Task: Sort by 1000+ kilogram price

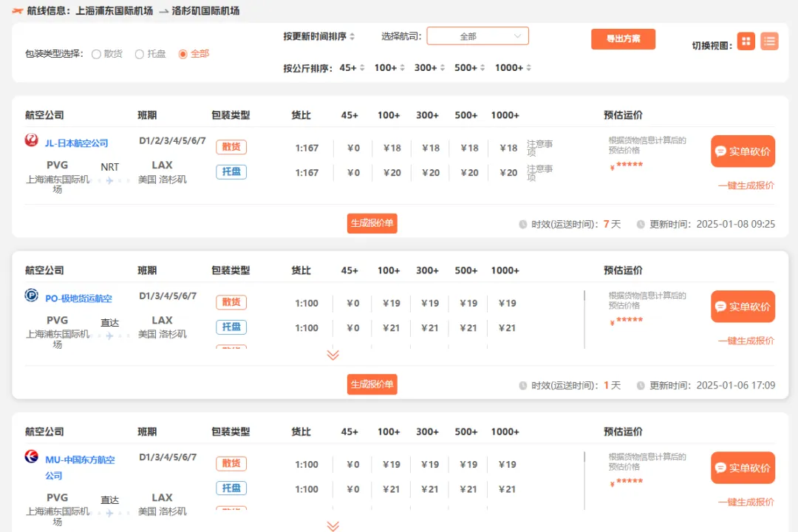Action: [513, 68]
